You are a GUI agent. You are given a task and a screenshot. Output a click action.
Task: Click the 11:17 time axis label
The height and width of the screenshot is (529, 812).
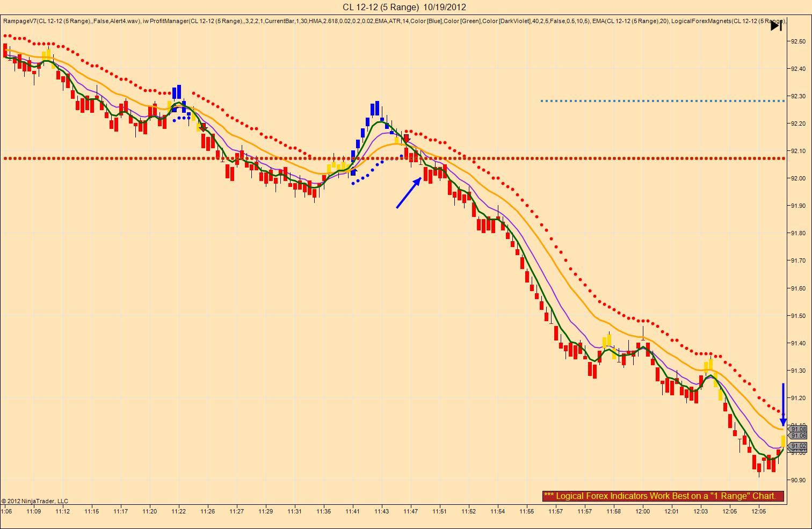pos(120,511)
